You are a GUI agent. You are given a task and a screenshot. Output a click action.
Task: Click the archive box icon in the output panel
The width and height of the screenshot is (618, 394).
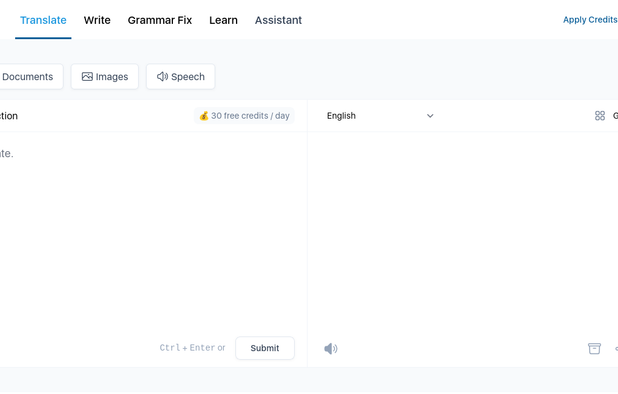594,349
